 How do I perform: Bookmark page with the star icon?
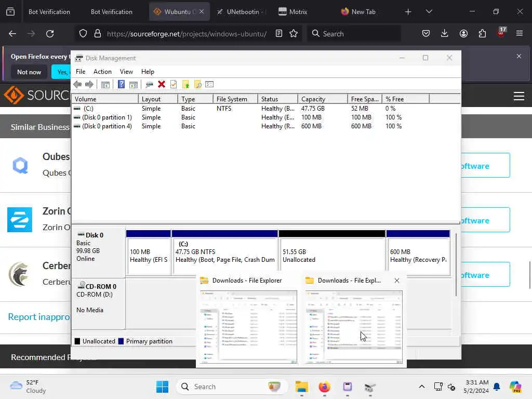pos(294,33)
